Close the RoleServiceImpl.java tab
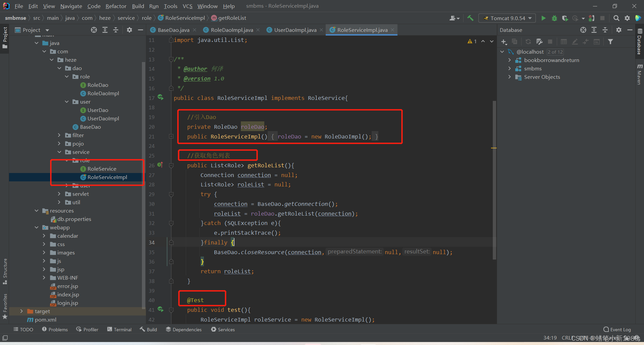This screenshot has width=644, height=345. [x=392, y=30]
